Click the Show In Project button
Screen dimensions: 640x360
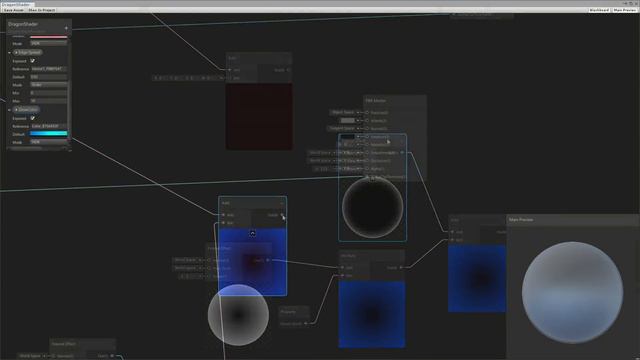41,10
